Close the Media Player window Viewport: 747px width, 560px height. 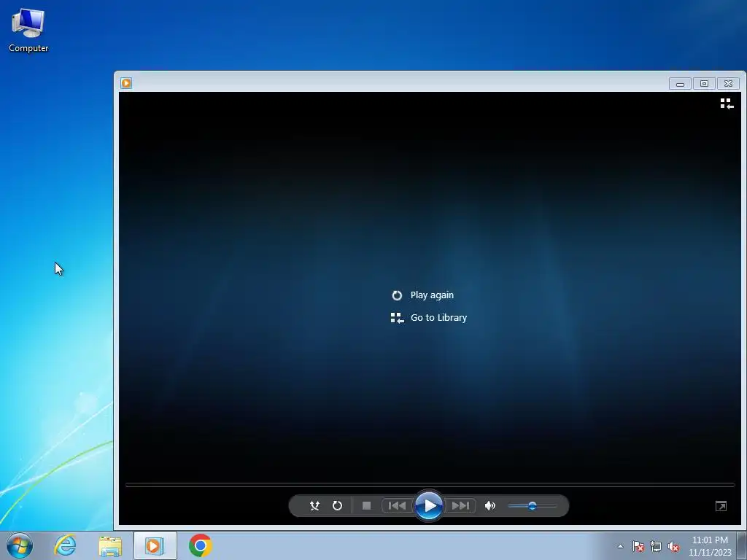[x=729, y=84]
